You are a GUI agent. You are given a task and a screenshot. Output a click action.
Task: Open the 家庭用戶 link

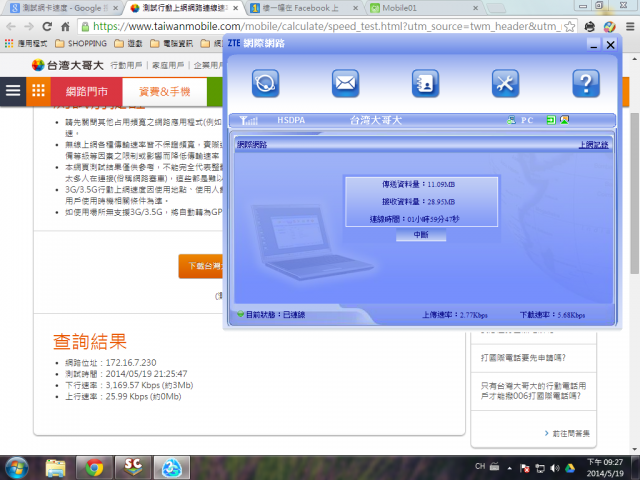168,65
